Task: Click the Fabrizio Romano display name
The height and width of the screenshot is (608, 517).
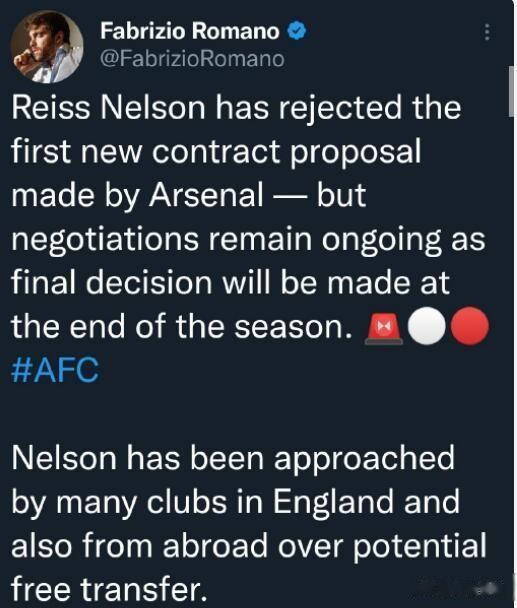Action: [x=190, y=31]
